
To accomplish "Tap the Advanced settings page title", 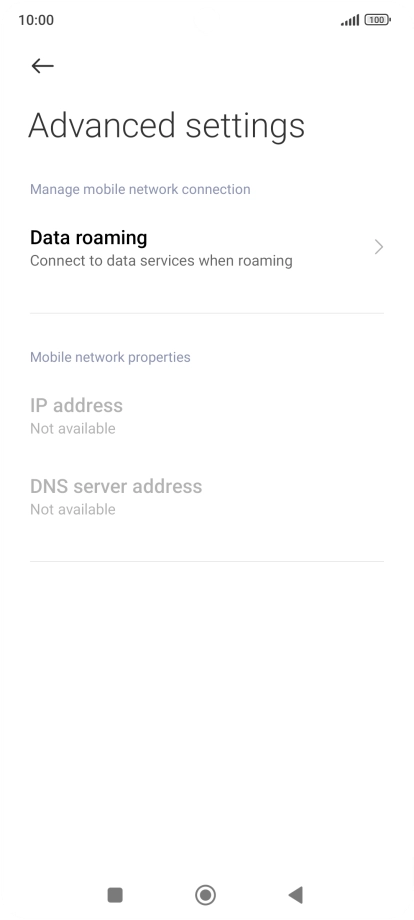I will click(x=167, y=126).
